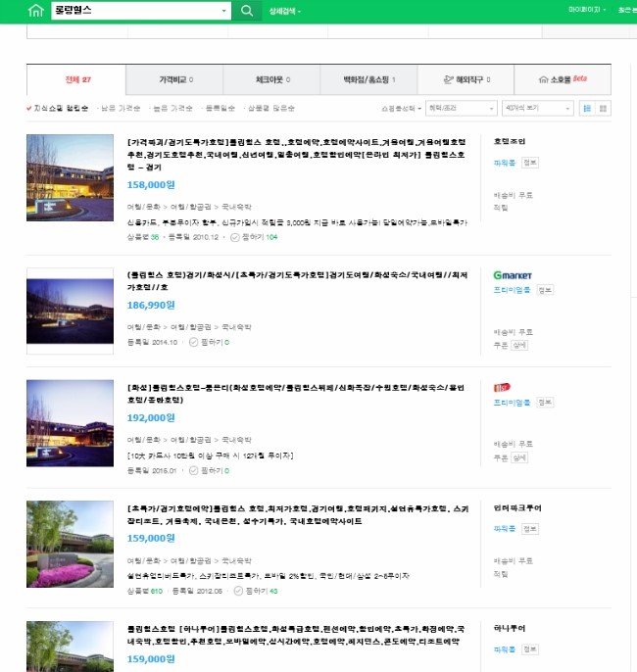The height and width of the screenshot is (672, 637).
Task: Click 인터파크투어 seller name
Action: (x=517, y=508)
